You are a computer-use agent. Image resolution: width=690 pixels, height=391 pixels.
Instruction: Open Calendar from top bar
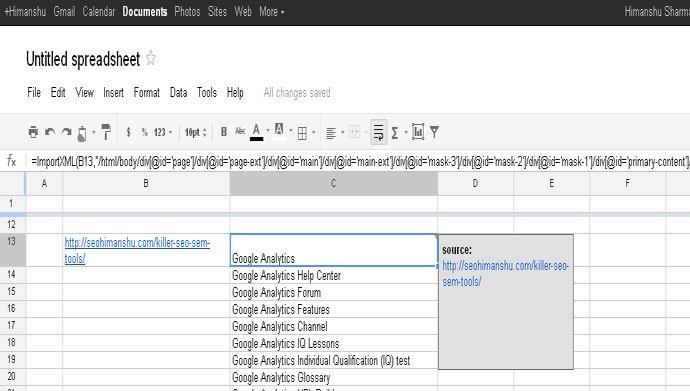point(99,11)
